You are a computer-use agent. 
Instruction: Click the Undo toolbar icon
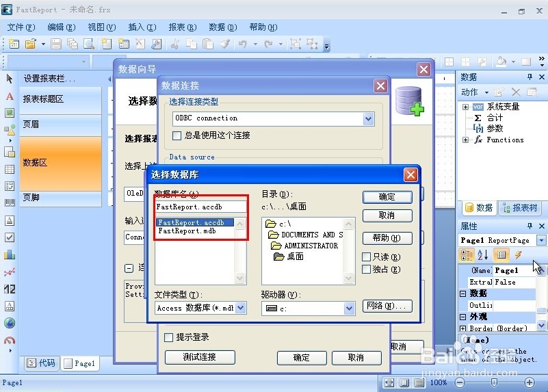(x=243, y=44)
